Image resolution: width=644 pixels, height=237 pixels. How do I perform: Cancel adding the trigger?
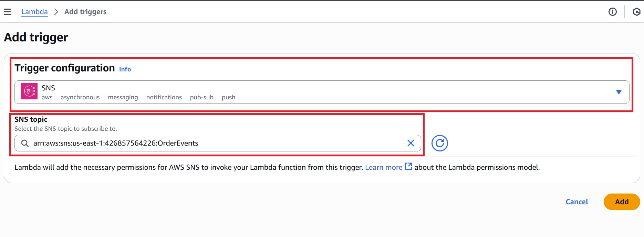point(577,202)
